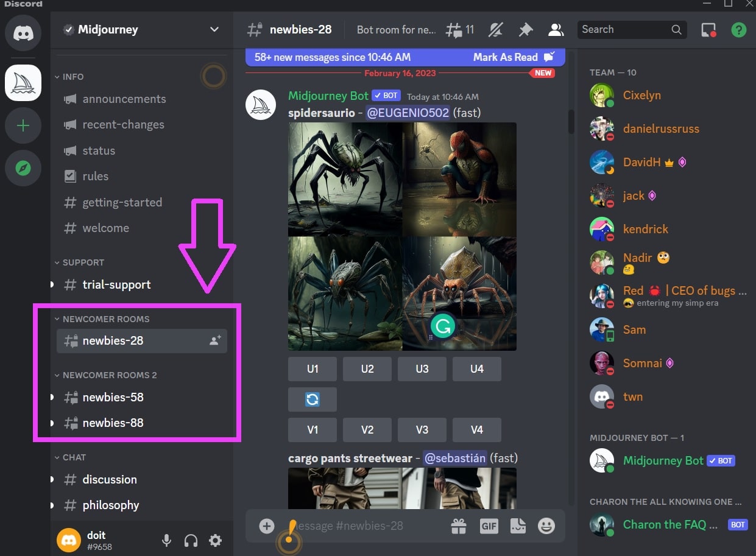Click the U3 upscale button

tap(422, 369)
